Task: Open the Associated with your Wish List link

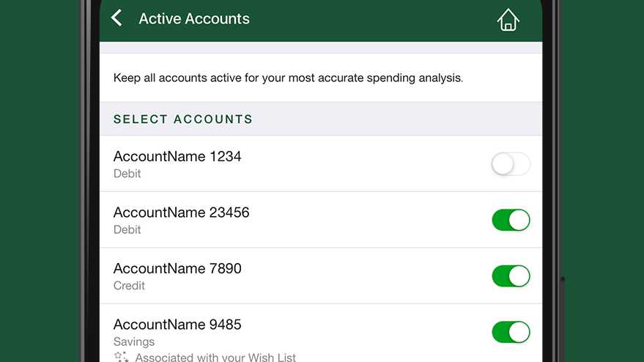Action: click(215, 357)
